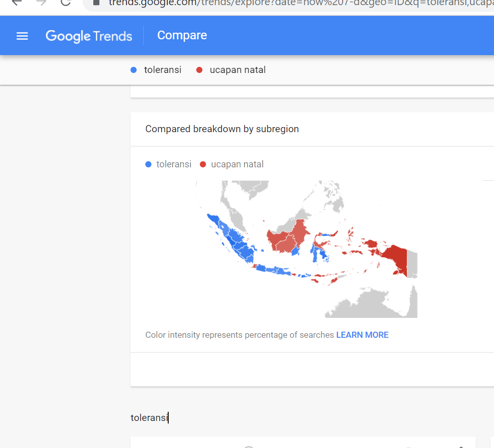Screen dimensions: 494x448
Task: Click the blue dot beside toleransi in the top bar
Action: click(134, 70)
